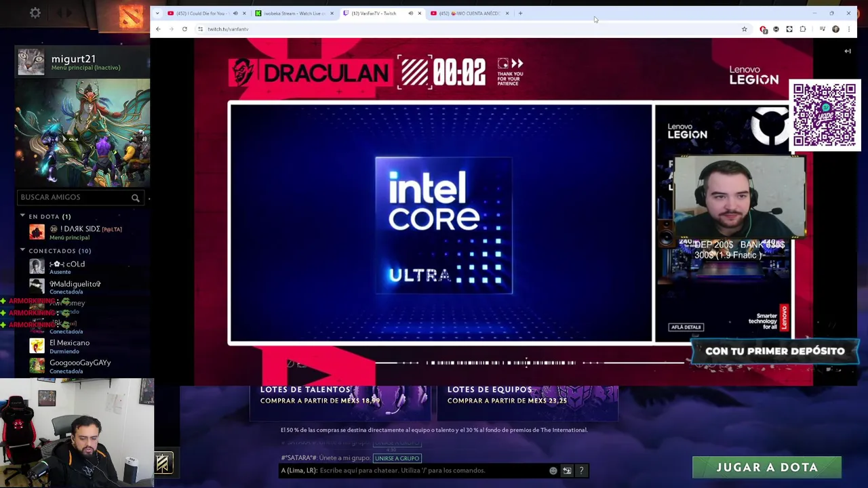Click the chat pop-out icon beside emoji
This screenshot has width=868, height=488.
[568, 470]
